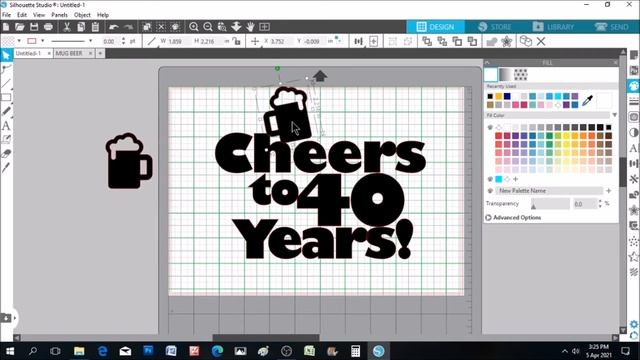Bring selected object to front
Viewport: 640px width, 360px height.
click(x=427, y=41)
